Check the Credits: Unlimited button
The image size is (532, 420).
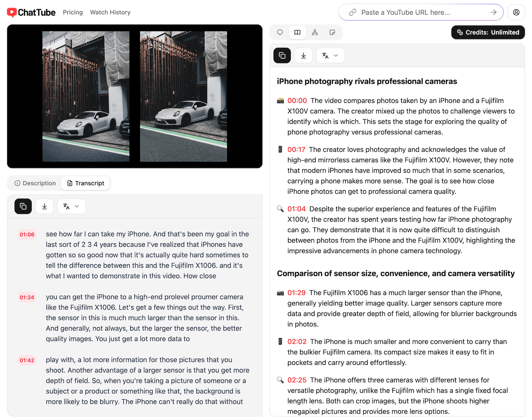tap(488, 32)
